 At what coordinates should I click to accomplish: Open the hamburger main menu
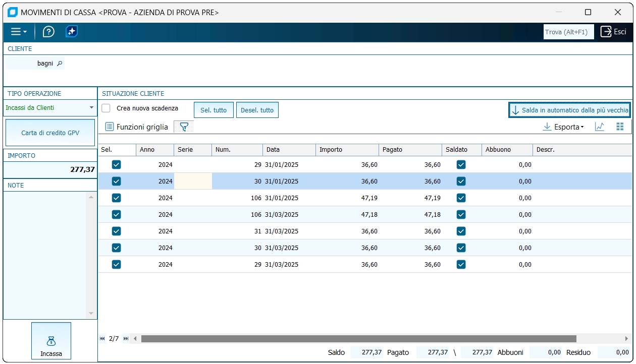(19, 32)
